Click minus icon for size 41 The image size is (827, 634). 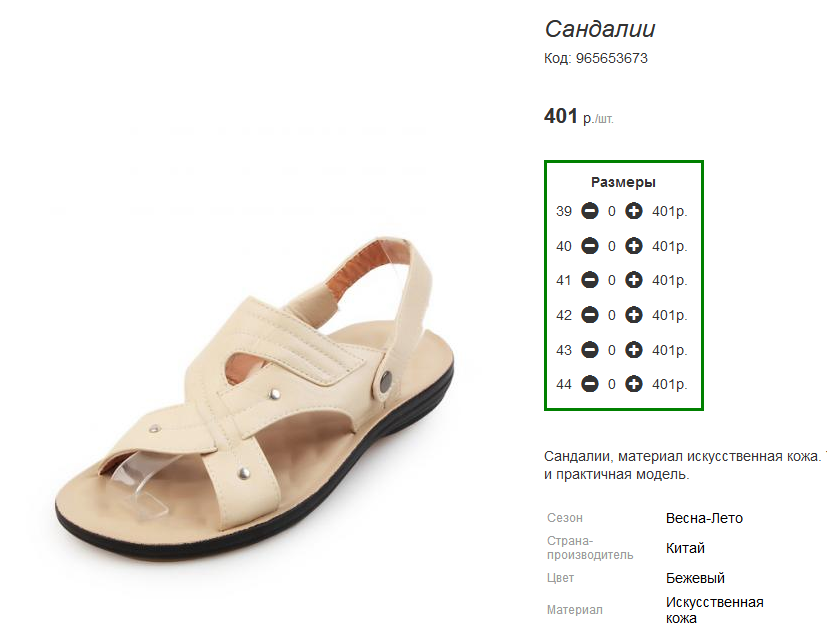[590, 280]
